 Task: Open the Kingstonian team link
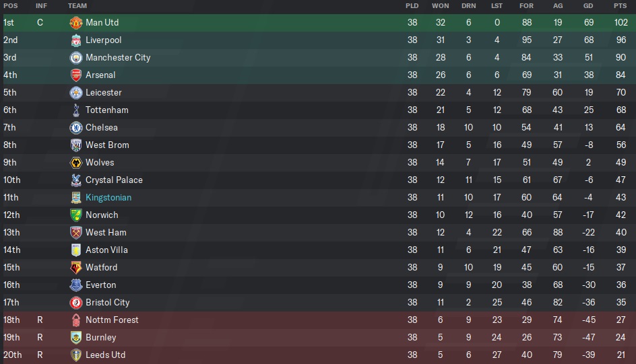(x=108, y=198)
